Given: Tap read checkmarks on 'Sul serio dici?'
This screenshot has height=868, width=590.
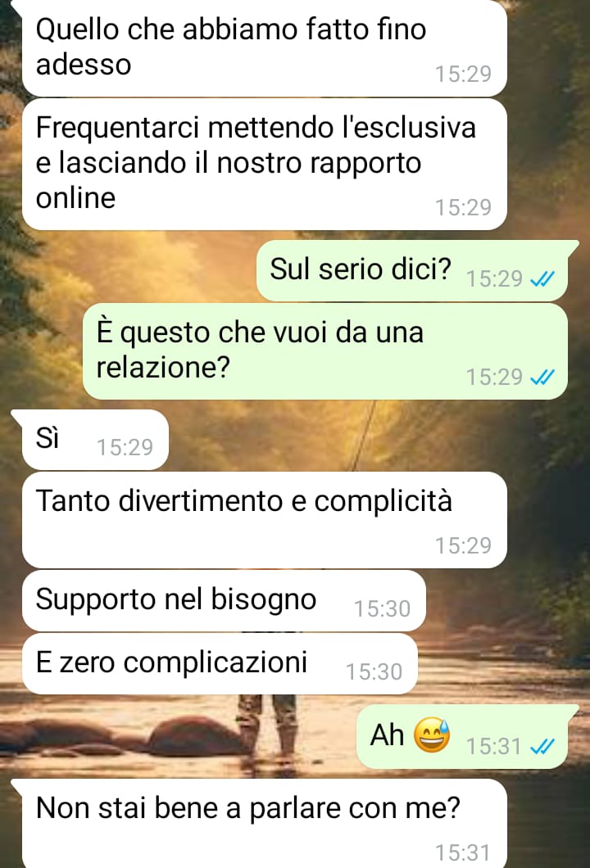Looking at the screenshot, I should [542, 279].
